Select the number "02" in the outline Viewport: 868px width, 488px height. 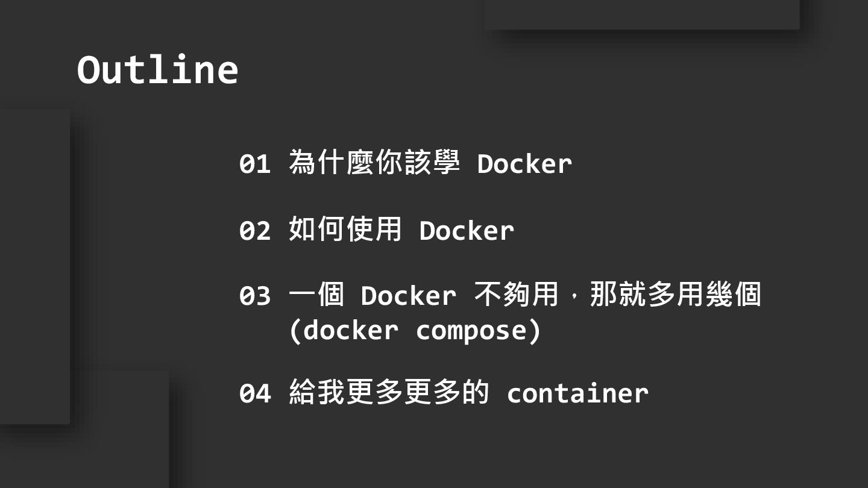(254, 231)
